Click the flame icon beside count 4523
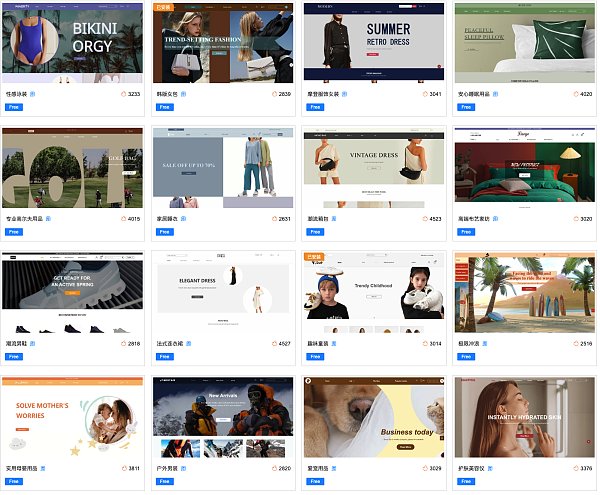Viewport: 600px width, 495px height. pos(425,219)
